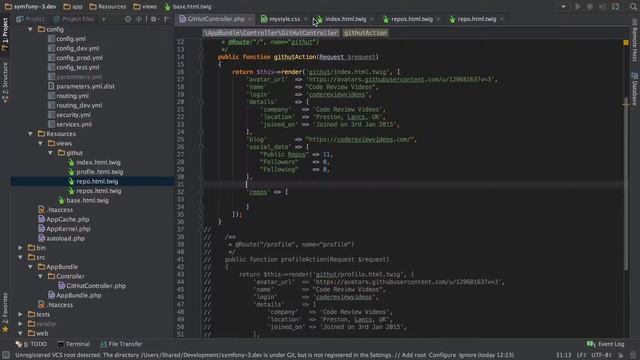Toggle tool window buttons icon in status bar
The height and width of the screenshot is (360, 640).
coord(6,355)
